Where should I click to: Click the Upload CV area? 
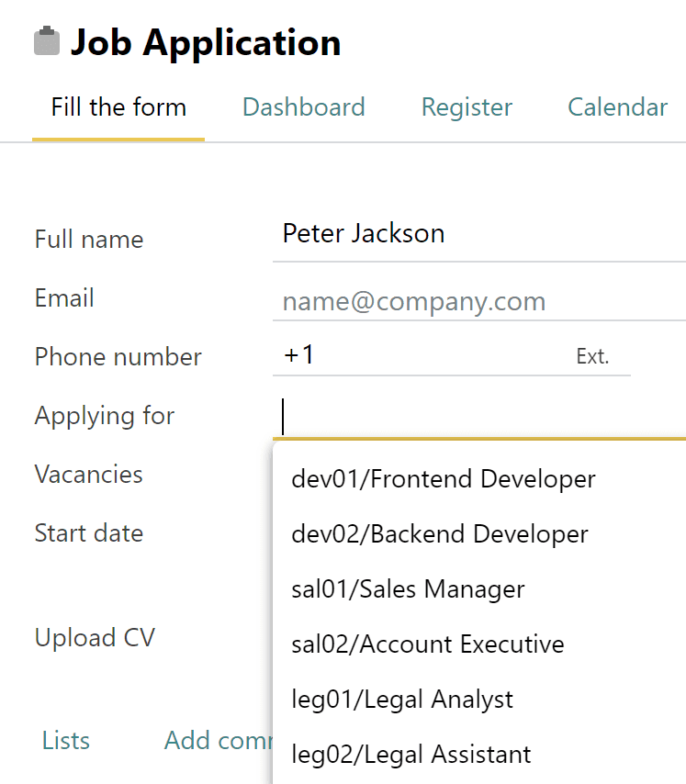[95, 637]
